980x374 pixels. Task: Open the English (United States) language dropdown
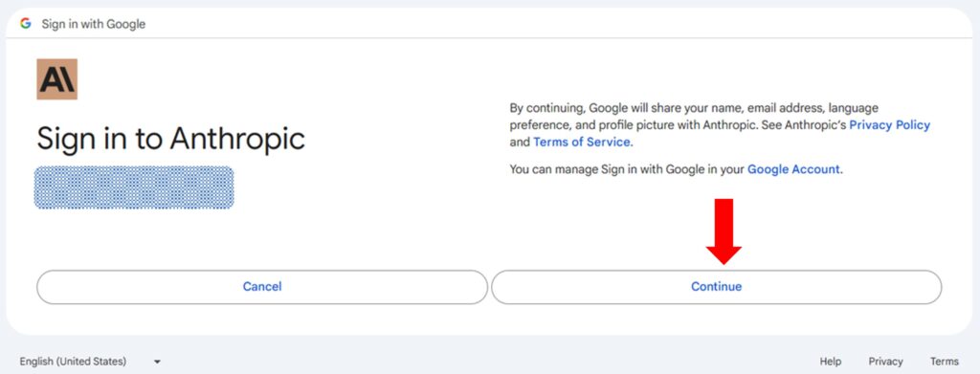(90, 362)
